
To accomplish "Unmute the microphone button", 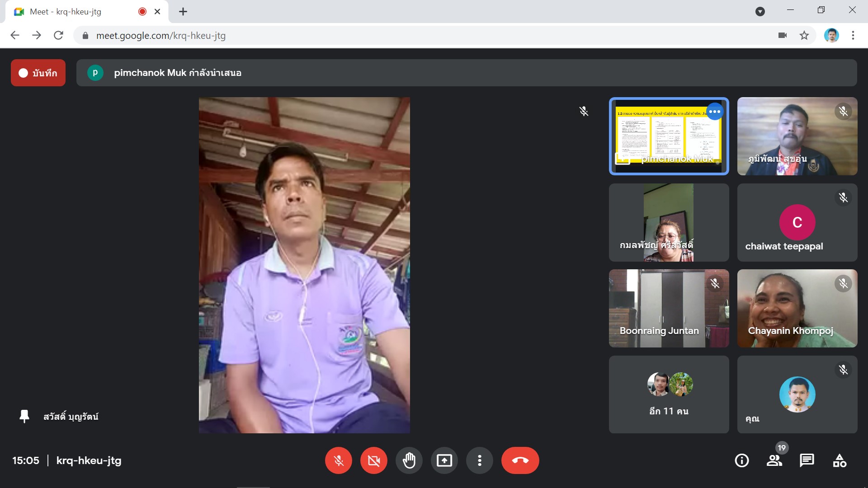I will pyautogui.click(x=338, y=460).
